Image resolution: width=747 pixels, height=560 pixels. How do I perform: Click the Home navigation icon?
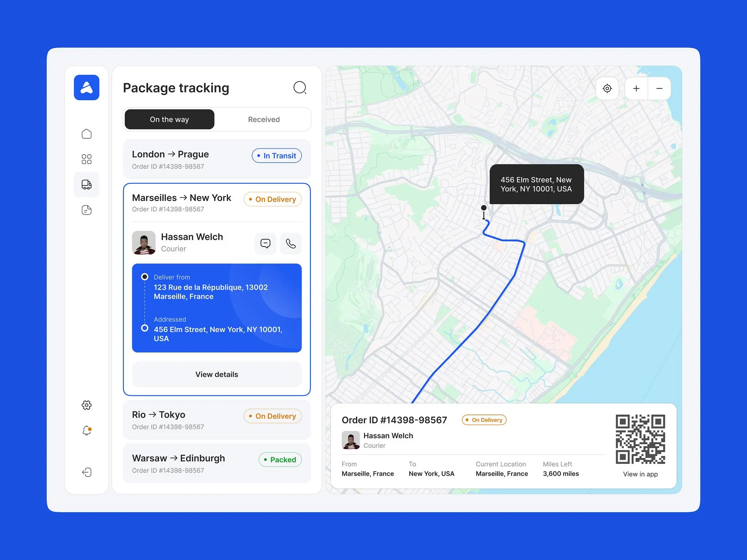[x=86, y=133]
